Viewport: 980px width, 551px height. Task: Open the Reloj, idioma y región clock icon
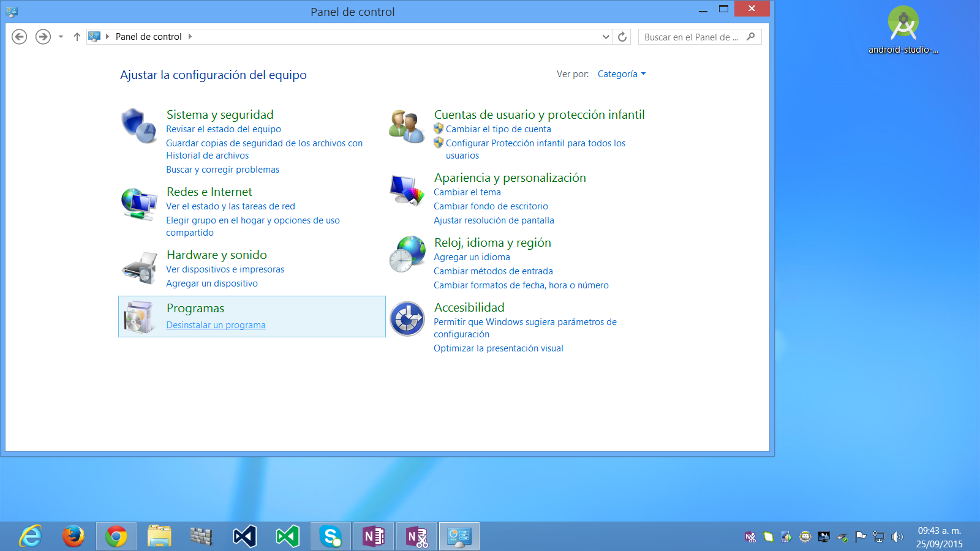tap(407, 254)
